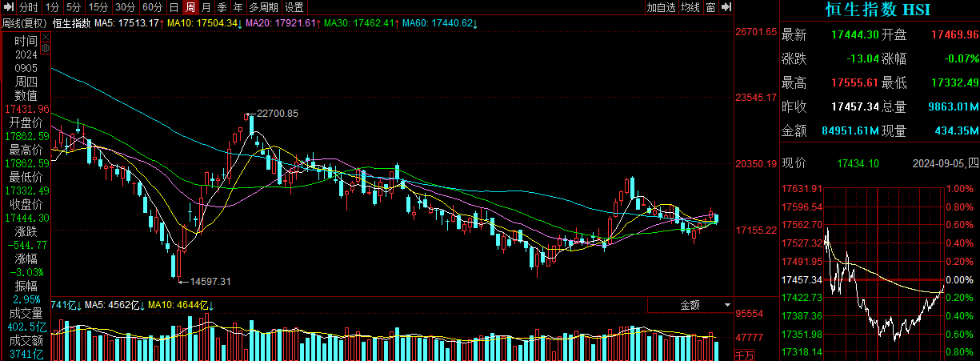Click the 现价 value 17434.10
Screen dimensions: 980x361
point(858,163)
